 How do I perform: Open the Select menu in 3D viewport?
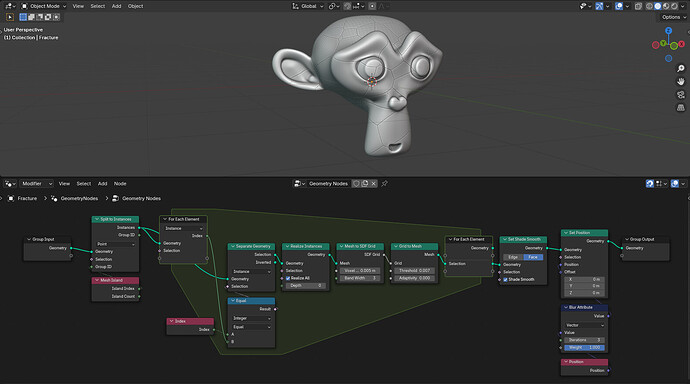pyautogui.click(x=98, y=6)
